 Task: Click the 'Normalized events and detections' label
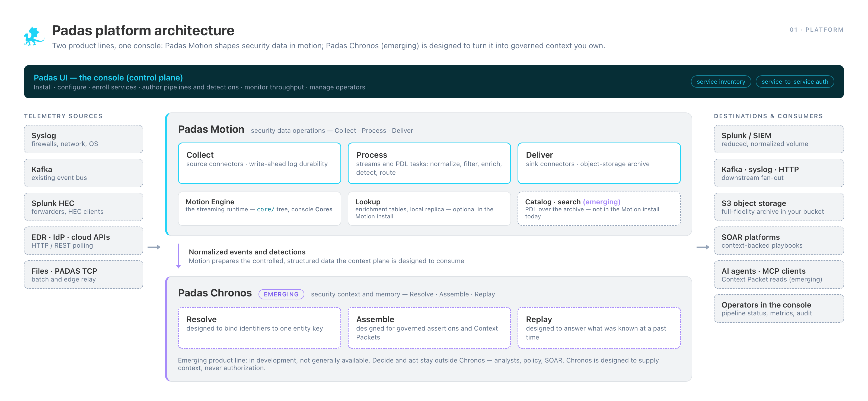click(247, 252)
